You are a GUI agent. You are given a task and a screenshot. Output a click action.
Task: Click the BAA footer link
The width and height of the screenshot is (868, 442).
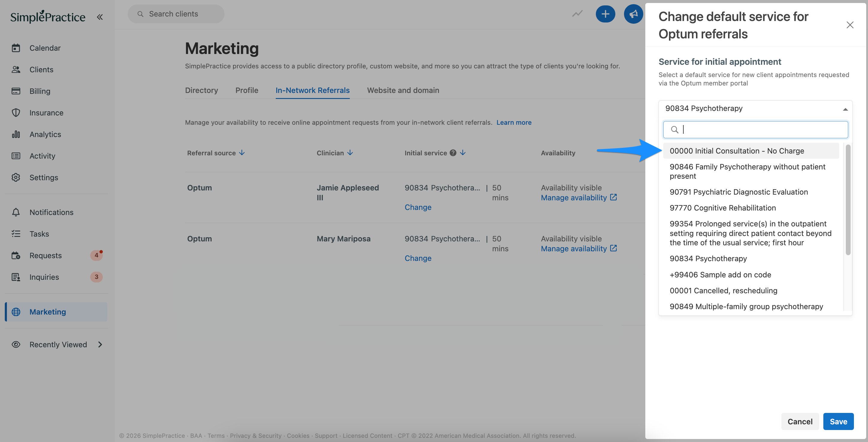pos(196,436)
